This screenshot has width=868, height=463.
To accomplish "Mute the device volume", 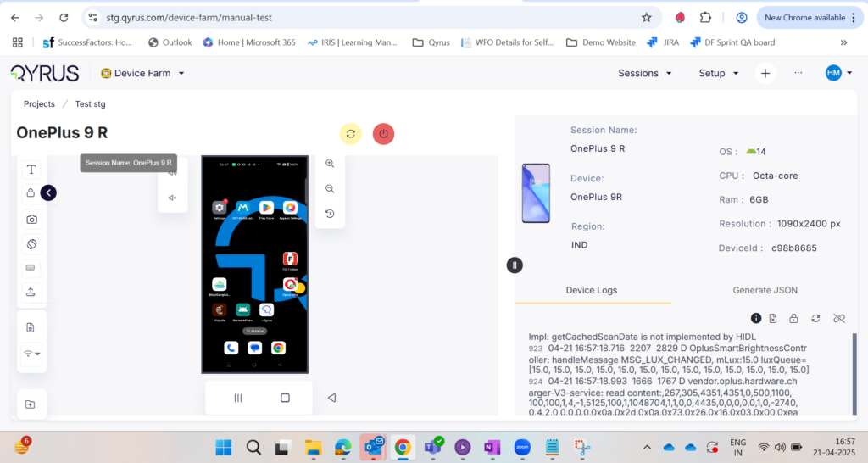I will click(172, 198).
